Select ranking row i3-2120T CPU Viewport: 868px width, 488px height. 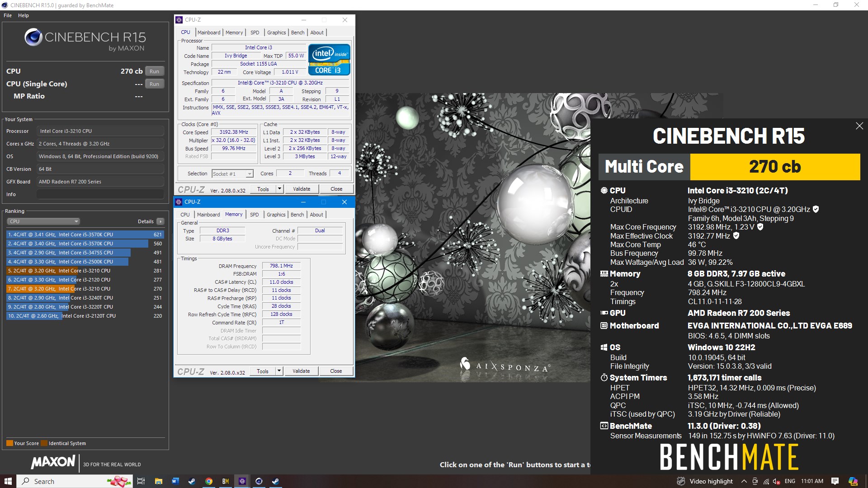coord(85,316)
